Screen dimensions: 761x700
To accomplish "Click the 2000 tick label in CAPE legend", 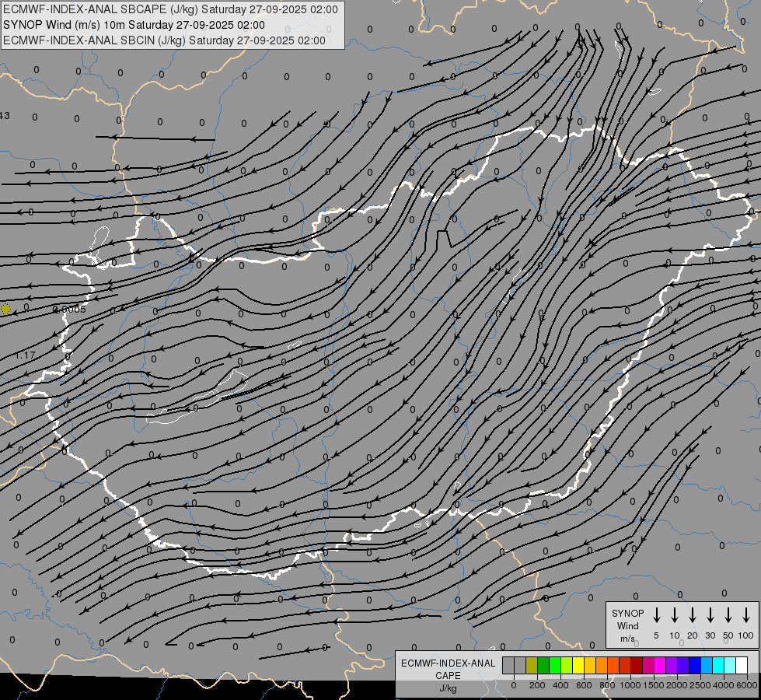I will click(677, 685).
